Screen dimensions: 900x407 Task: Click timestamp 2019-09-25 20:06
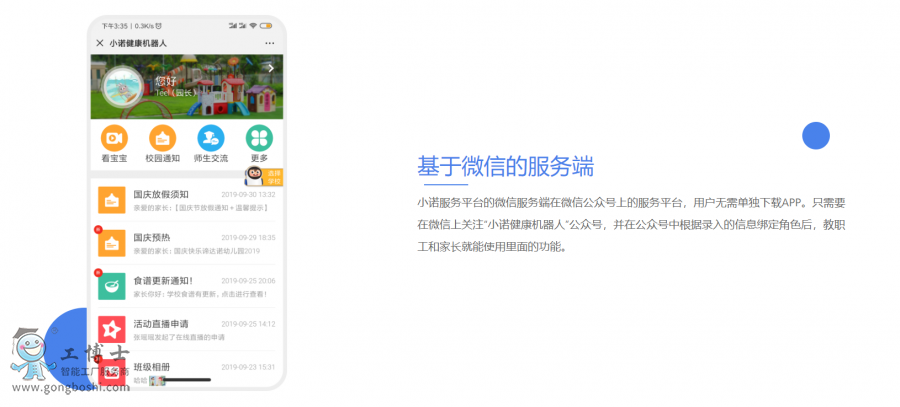248,281
